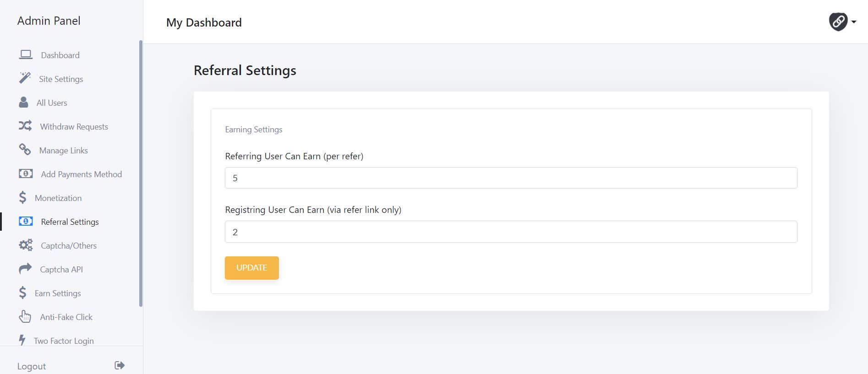Open the profile avatar dropdown menu

[838, 22]
